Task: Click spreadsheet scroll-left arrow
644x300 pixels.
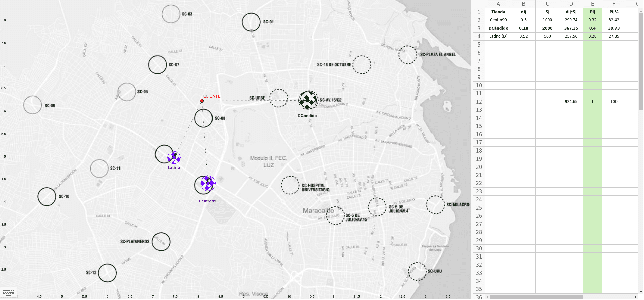Action: [x=487, y=297]
